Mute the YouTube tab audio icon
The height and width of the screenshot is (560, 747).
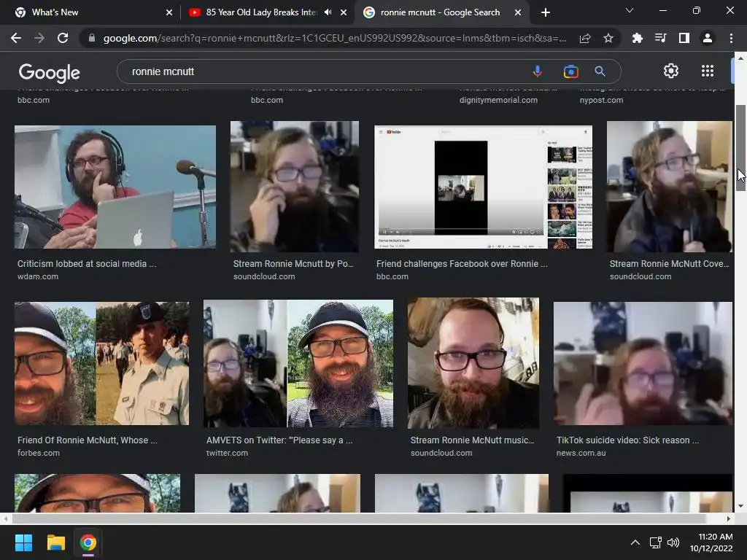click(328, 12)
